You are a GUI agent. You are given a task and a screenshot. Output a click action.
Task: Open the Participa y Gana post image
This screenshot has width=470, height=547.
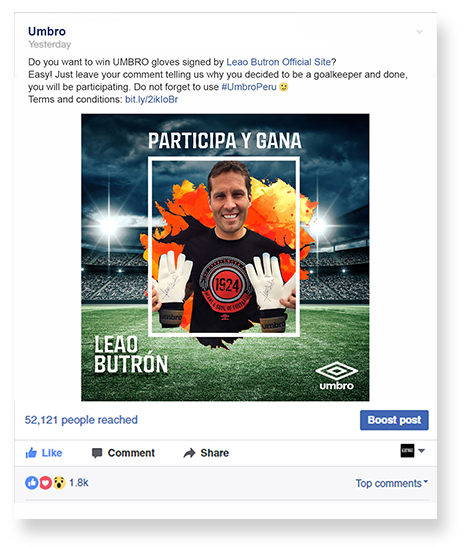click(x=225, y=257)
